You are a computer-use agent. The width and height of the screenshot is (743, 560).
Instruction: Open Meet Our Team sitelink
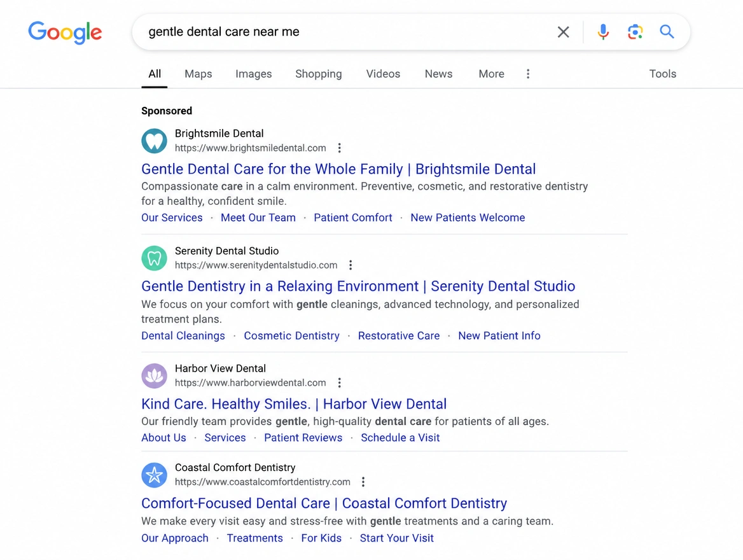pyautogui.click(x=258, y=218)
